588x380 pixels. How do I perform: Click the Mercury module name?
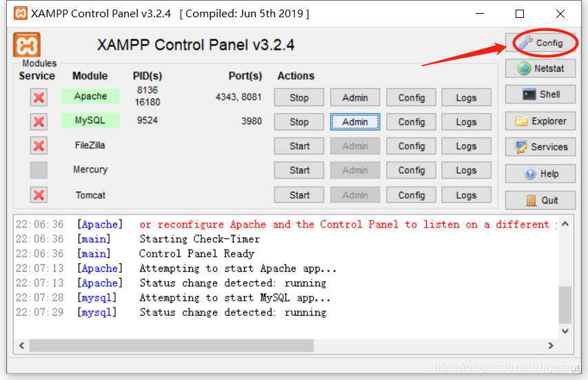click(90, 170)
